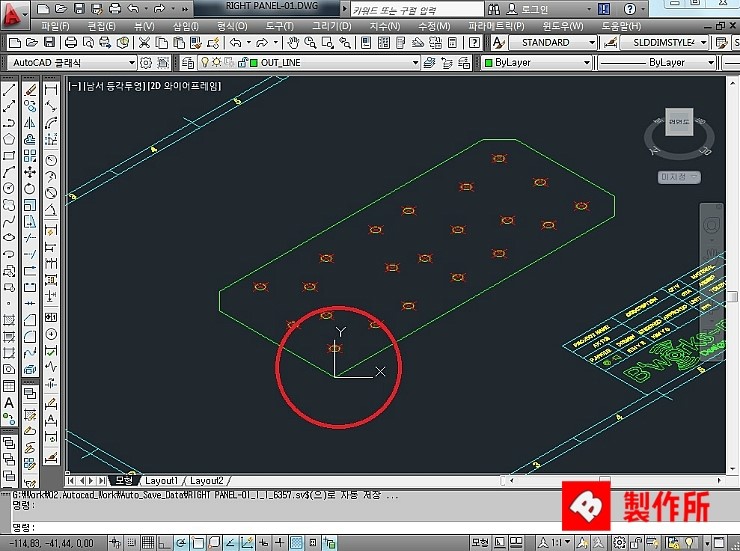
Task: Switch to the Layout1 tab
Action: 161,481
